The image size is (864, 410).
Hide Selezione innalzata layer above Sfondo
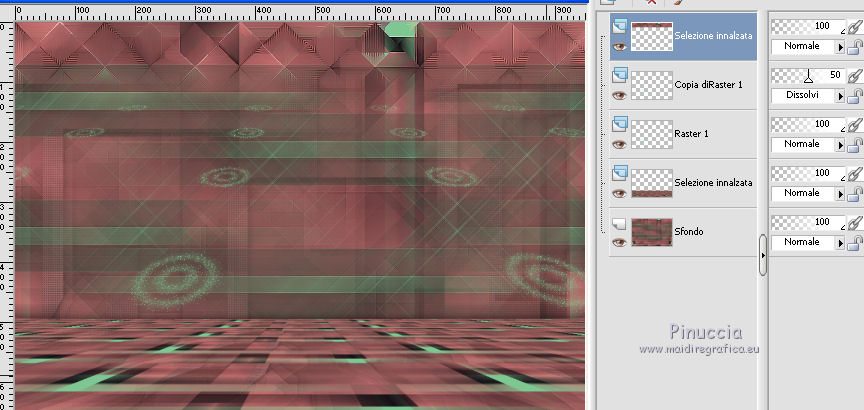pyautogui.click(x=620, y=193)
